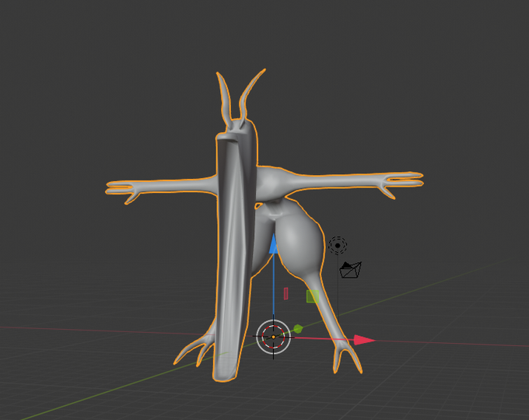This screenshot has width=529, height=420.
Task: Click the white circular view-plane move ring
Action: (x=273, y=337)
